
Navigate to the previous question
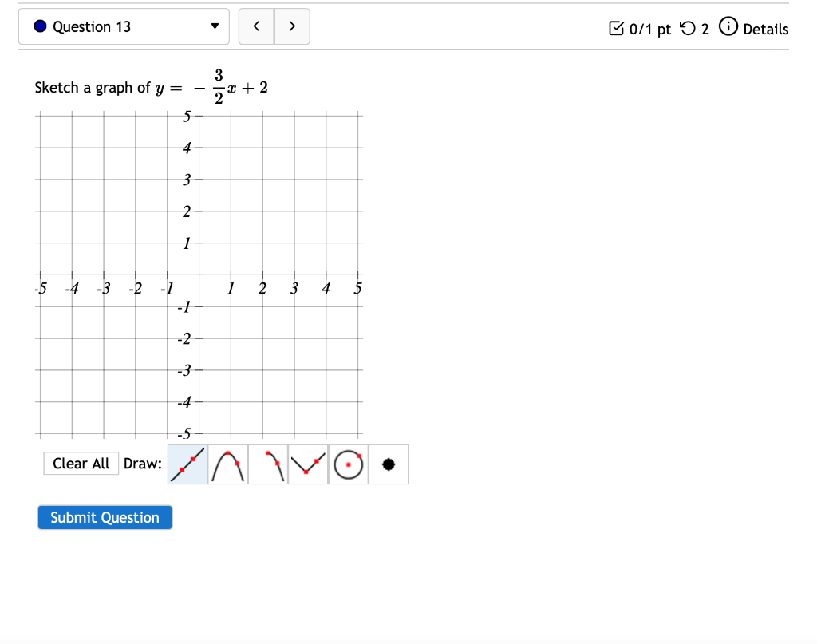click(x=256, y=26)
